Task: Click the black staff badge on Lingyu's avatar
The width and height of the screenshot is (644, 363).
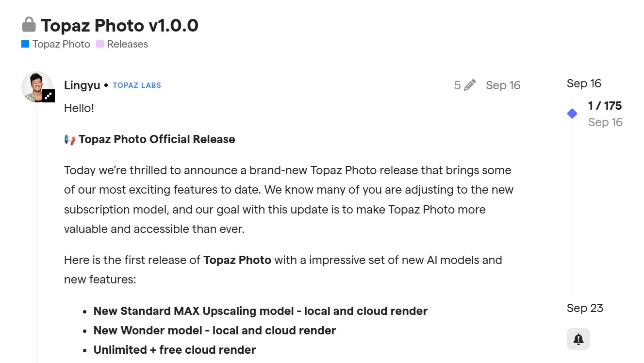Action: (48, 96)
